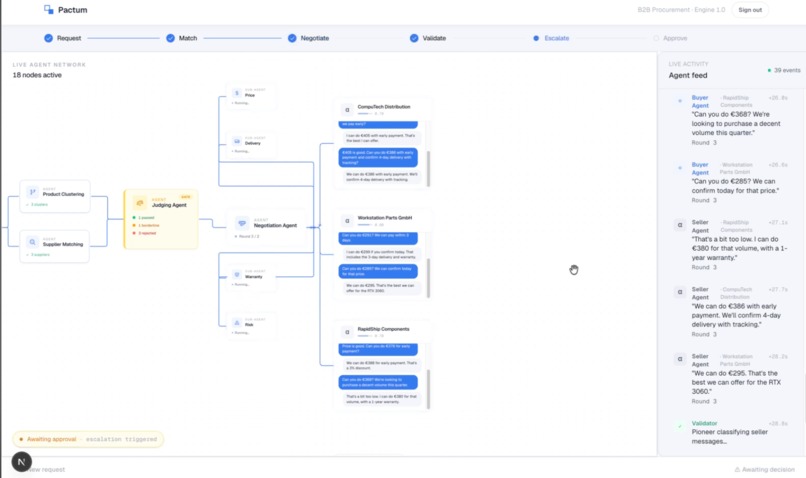Open the Price sub-agent node label

coord(250,95)
